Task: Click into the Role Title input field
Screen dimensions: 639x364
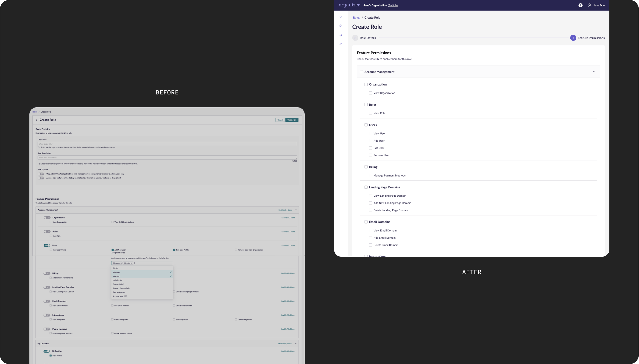Action: click(x=167, y=144)
